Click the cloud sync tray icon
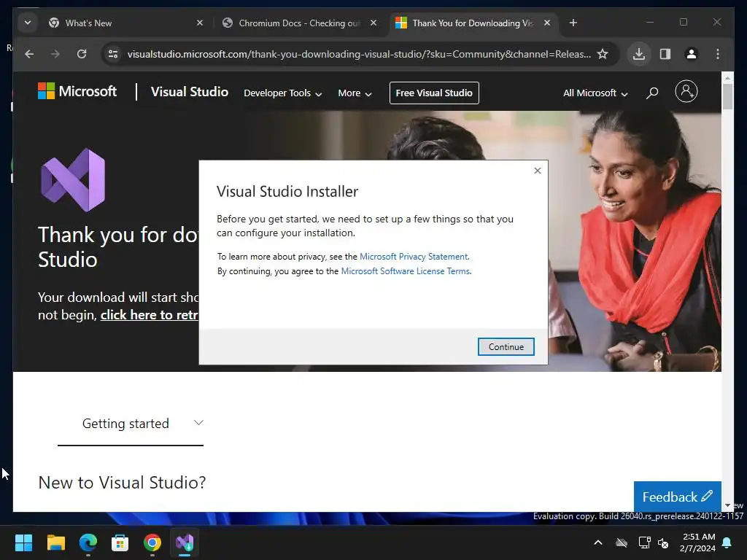Image resolution: width=747 pixels, height=560 pixels. tap(622, 542)
